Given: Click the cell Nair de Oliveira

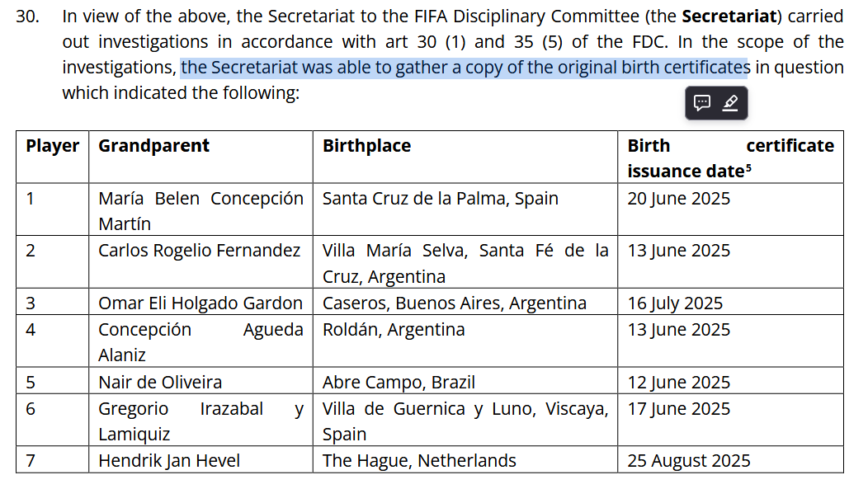Looking at the screenshot, I should pos(201,382).
